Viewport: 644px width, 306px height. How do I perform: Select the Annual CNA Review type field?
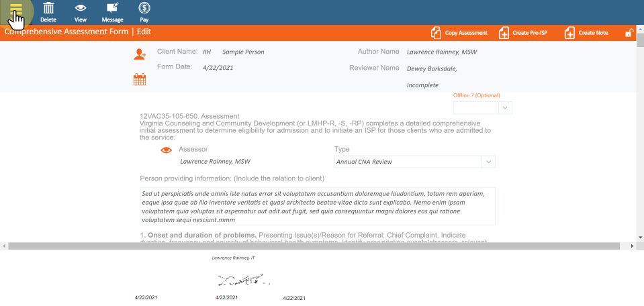pos(408,162)
